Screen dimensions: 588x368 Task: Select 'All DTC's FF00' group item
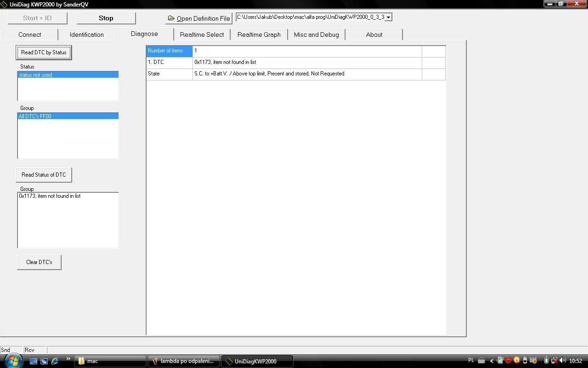pos(68,116)
